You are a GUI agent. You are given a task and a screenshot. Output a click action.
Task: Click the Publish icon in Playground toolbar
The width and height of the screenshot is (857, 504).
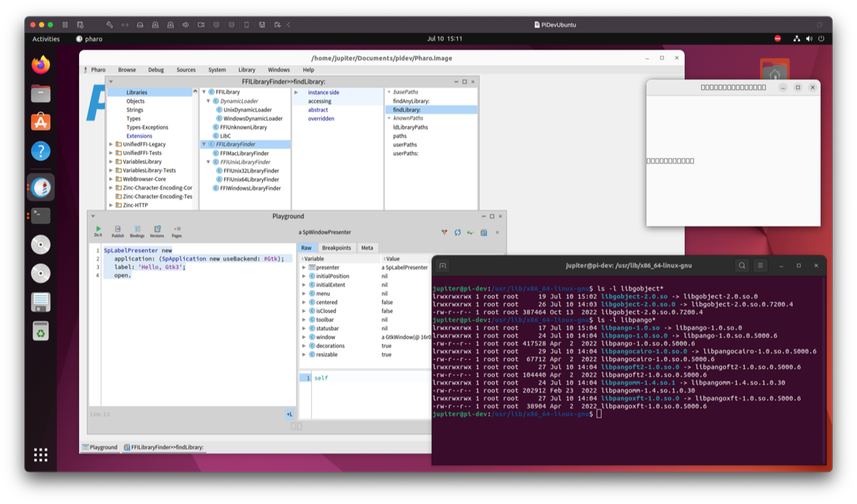point(117,231)
